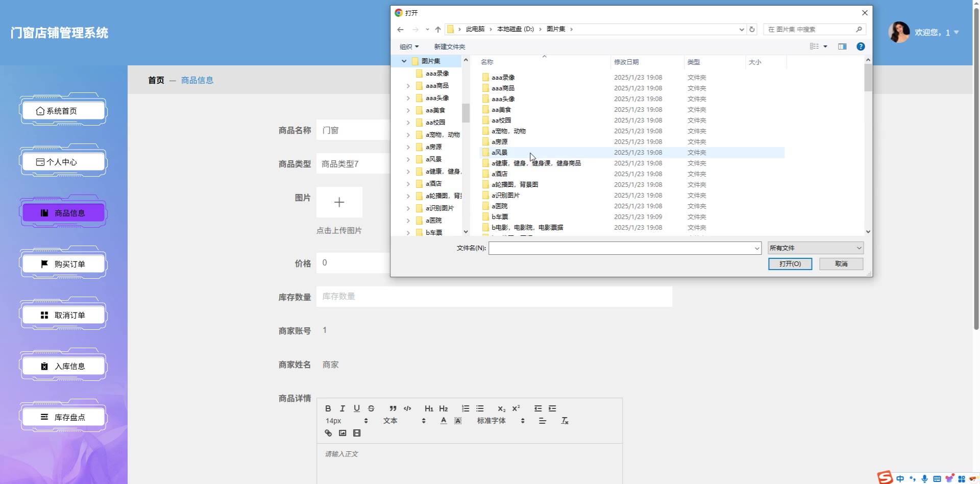Open the user account dropdown 欢迎您
This screenshot has width=980, height=484.
pos(936,32)
